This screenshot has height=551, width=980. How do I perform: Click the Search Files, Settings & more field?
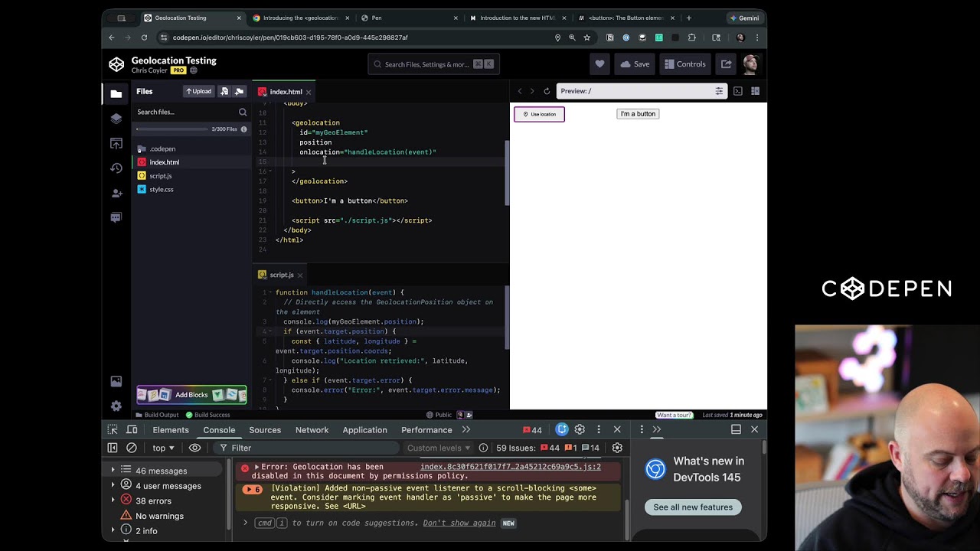433,64
